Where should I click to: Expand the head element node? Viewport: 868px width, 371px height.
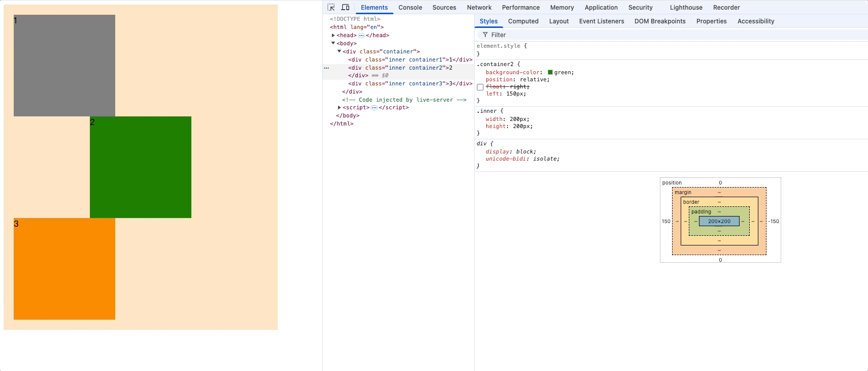pos(333,36)
